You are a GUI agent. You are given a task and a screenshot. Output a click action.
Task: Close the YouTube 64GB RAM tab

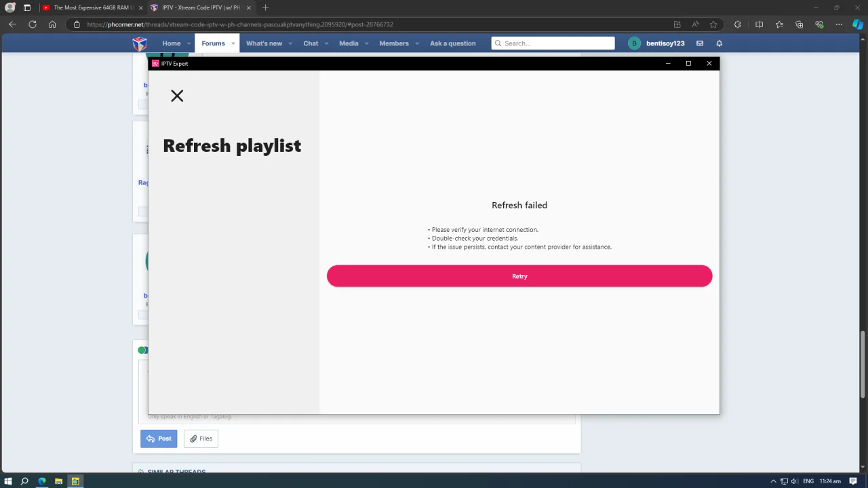click(140, 7)
